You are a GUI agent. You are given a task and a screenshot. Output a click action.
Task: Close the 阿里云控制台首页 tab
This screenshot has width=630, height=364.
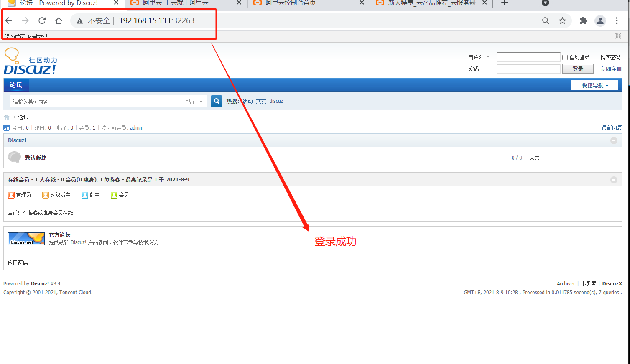click(x=362, y=3)
